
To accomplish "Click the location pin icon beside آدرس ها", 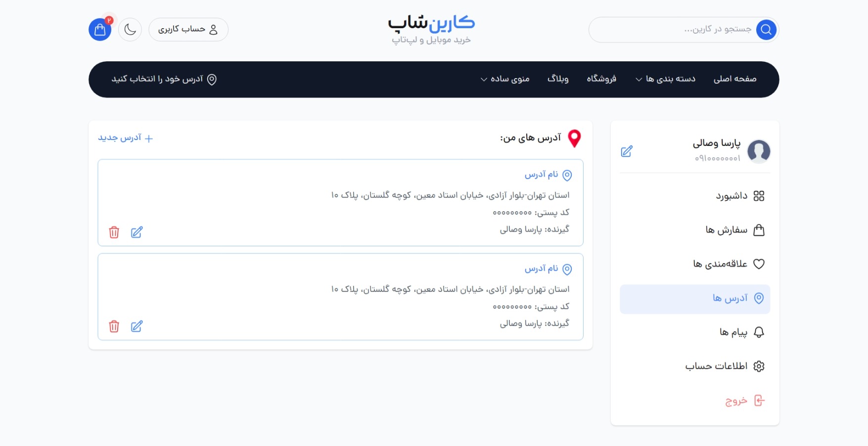I will pos(759,298).
